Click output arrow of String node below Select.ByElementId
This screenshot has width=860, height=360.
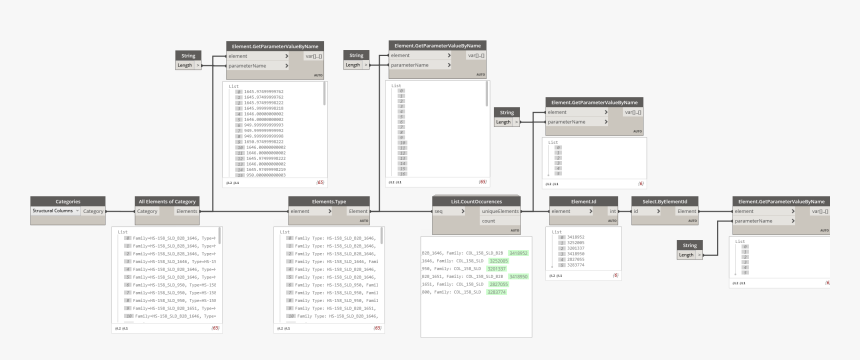click(x=699, y=255)
